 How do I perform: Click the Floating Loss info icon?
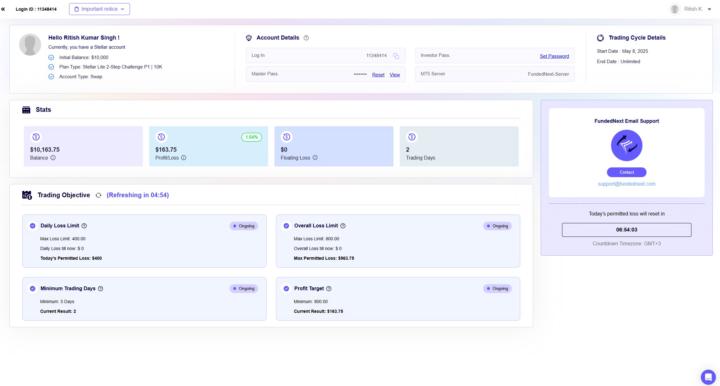coord(315,158)
